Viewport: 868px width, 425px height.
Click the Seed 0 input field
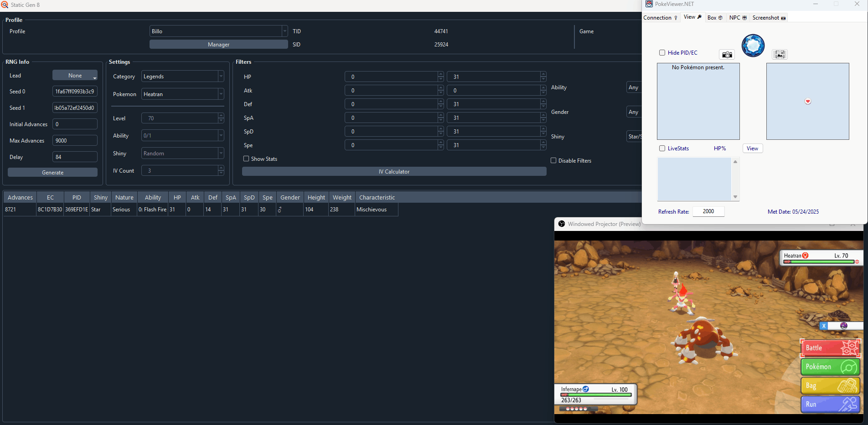tap(75, 92)
